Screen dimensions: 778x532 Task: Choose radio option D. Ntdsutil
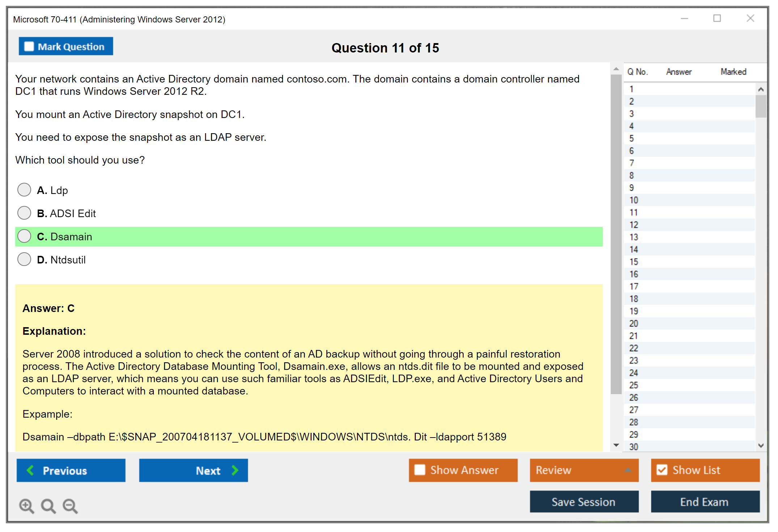(24, 259)
